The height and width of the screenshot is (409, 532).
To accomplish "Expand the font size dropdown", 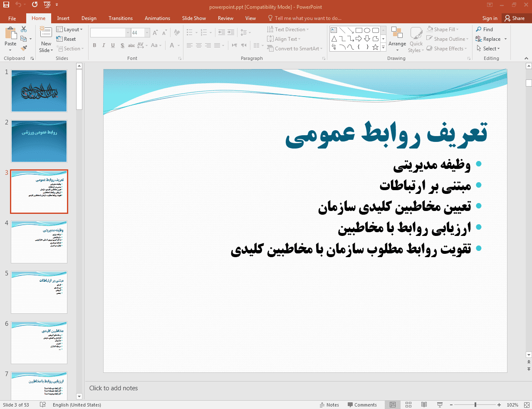I will pos(147,32).
